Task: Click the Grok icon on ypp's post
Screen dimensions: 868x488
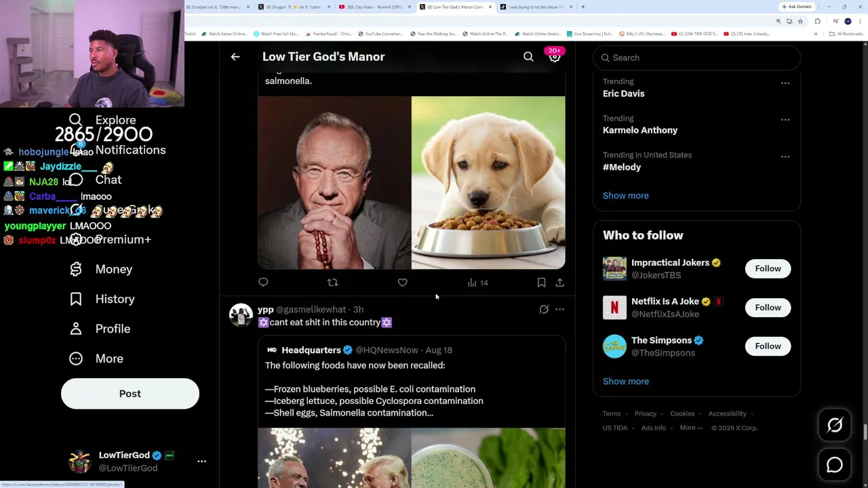Action: click(544, 310)
